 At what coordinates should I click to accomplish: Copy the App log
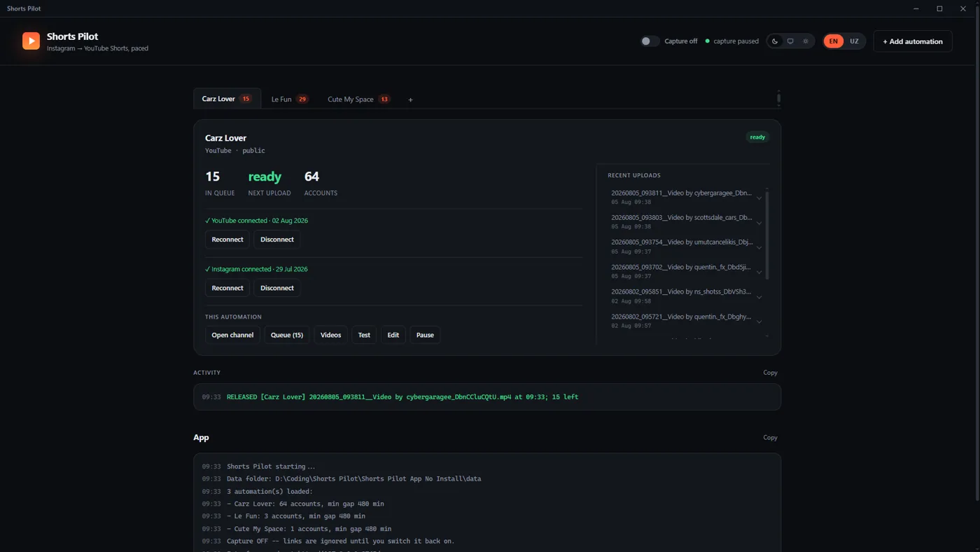coord(770,437)
